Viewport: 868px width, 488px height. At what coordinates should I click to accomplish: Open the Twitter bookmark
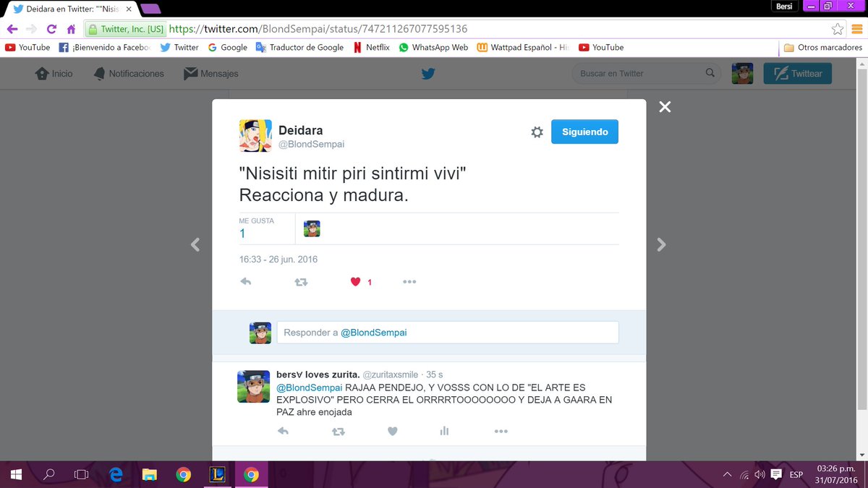[x=179, y=47]
